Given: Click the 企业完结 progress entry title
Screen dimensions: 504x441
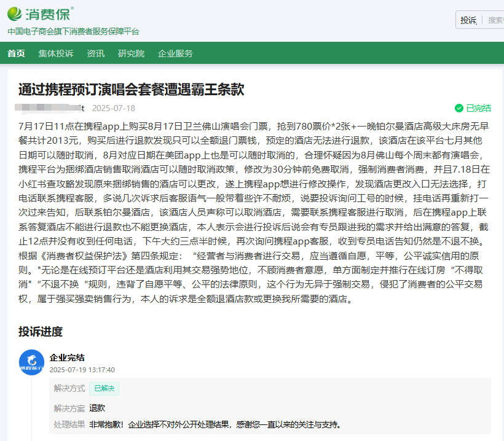Looking at the screenshot, I should click(x=67, y=357).
